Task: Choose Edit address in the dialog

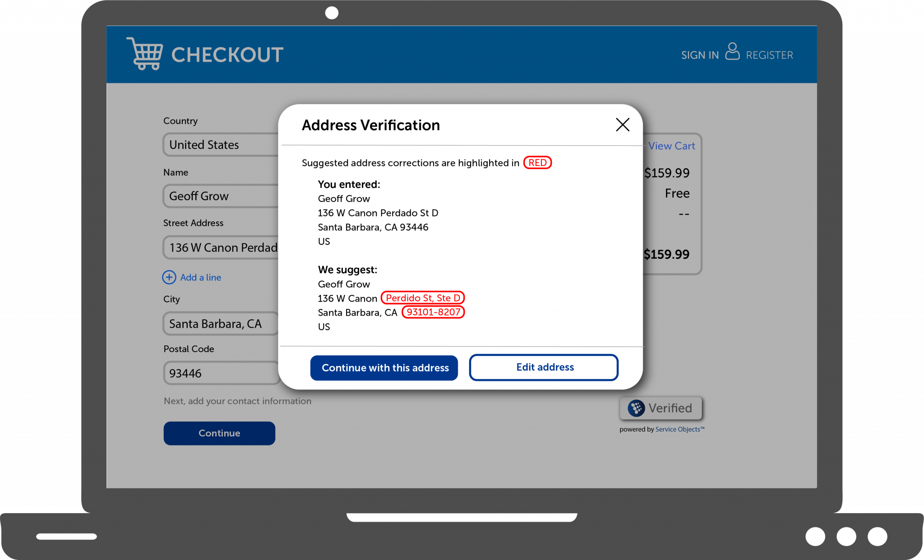Action: (544, 367)
